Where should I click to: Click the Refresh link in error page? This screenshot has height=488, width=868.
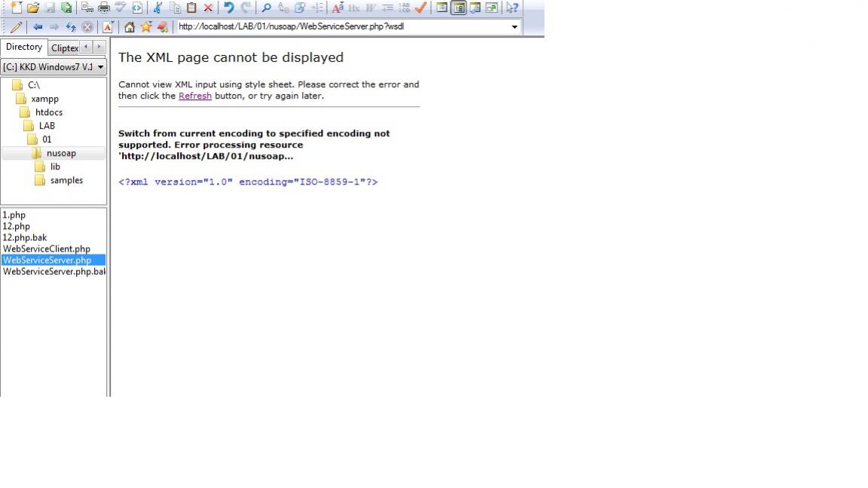(195, 96)
